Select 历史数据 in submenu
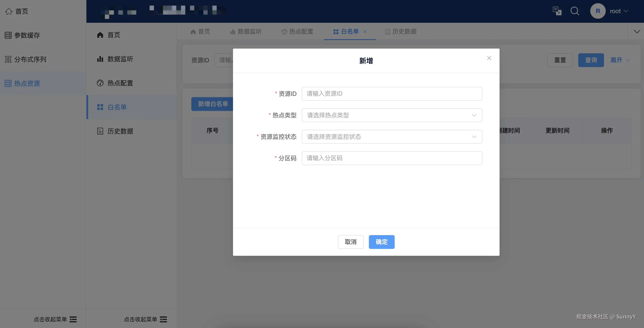Viewport: 644px width, 328px height. (x=120, y=131)
